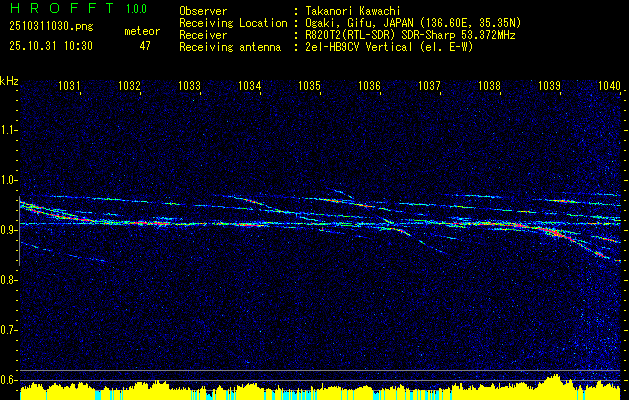Click time marker 1031
Image resolution: width=629 pixels, height=400 pixels.
69,85
